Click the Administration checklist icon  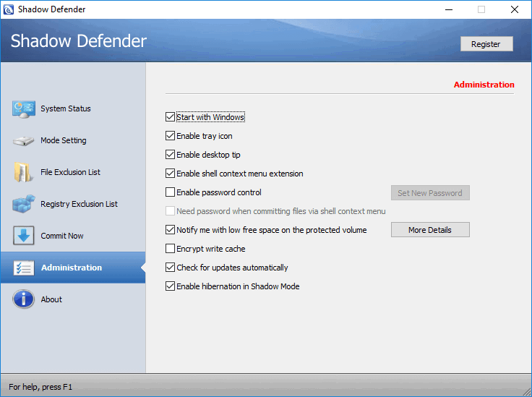click(24, 268)
